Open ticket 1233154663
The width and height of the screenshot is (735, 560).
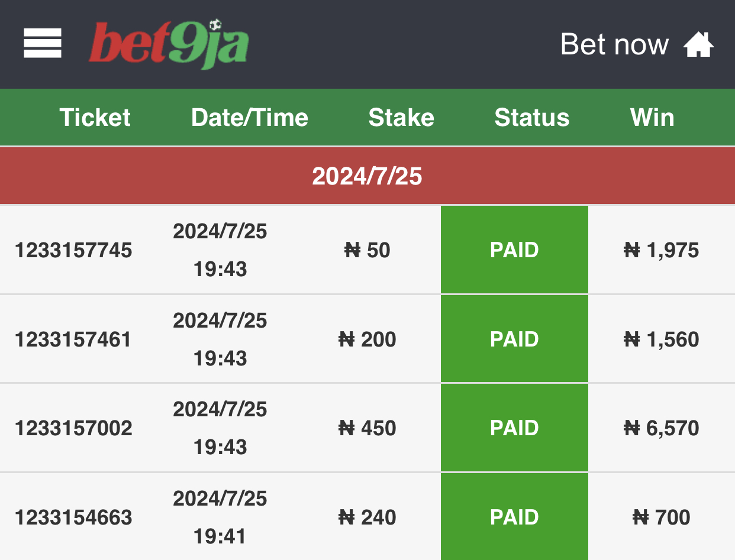pyautogui.click(x=73, y=517)
